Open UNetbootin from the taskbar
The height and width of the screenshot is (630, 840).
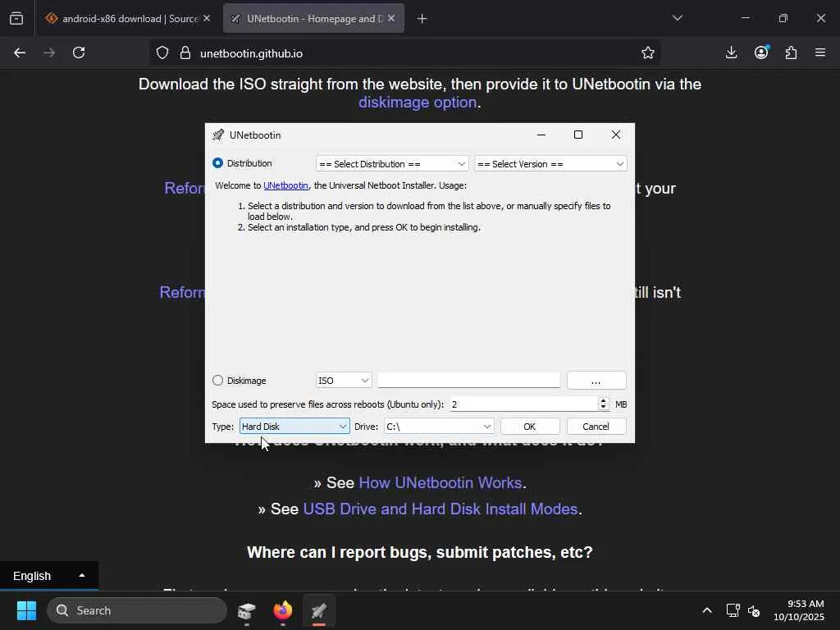pos(319,610)
